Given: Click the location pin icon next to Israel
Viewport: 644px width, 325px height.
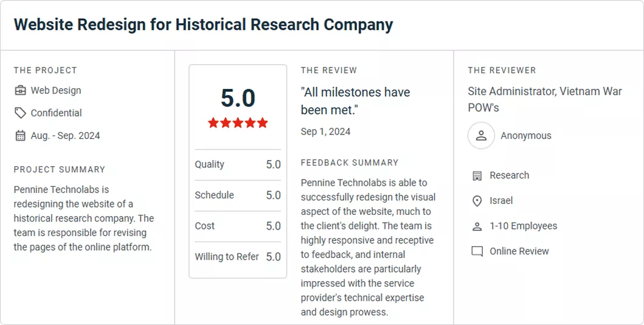Looking at the screenshot, I should (x=477, y=201).
